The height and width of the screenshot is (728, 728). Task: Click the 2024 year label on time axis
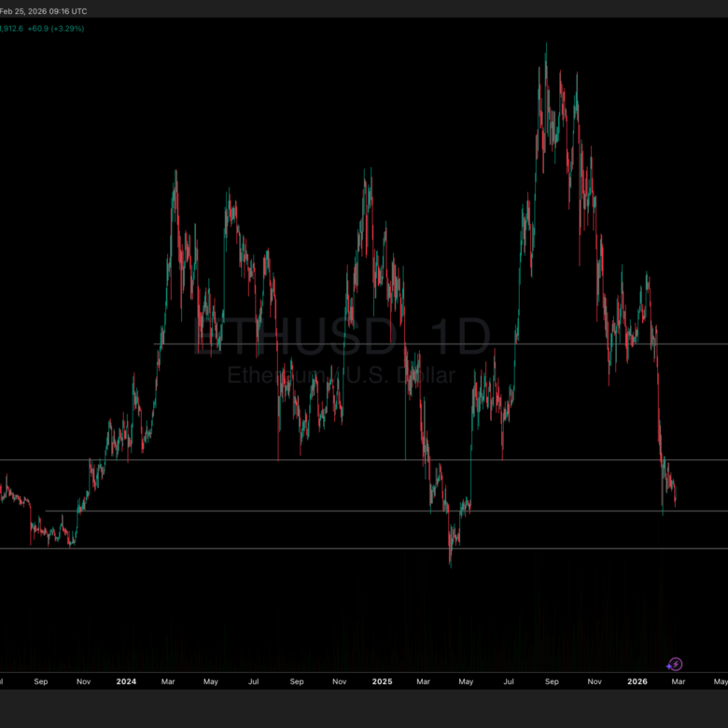(x=126, y=682)
